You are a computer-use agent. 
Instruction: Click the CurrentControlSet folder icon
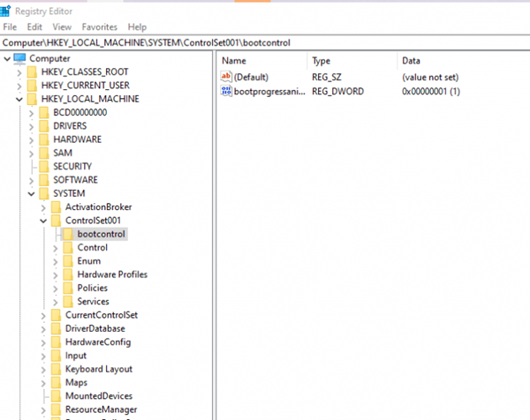pos(57,315)
